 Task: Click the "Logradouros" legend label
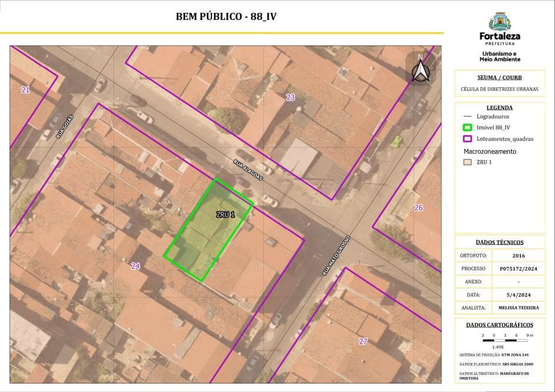[493, 116]
